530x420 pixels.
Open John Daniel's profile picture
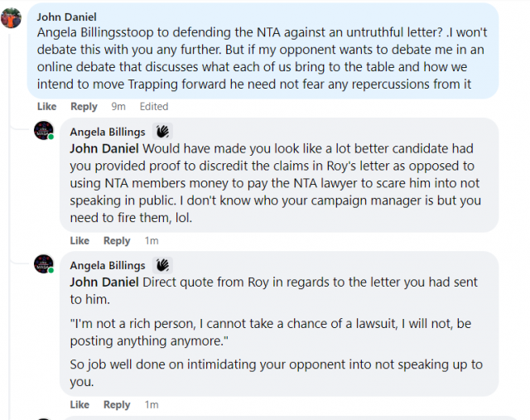coord(11,18)
